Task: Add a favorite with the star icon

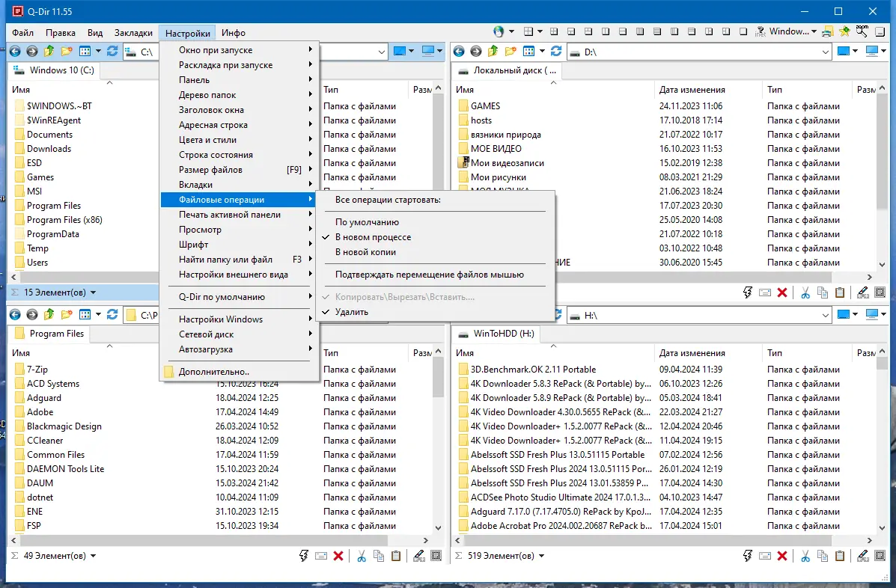Action: (844, 31)
